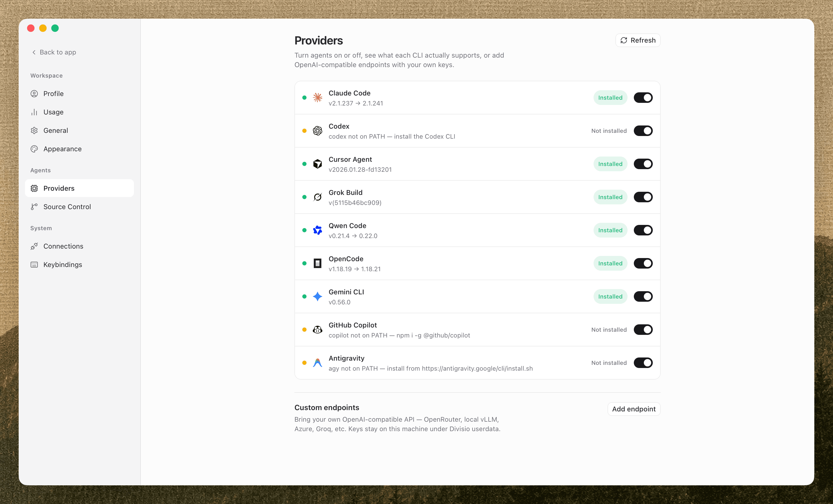This screenshot has height=504, width=833.
Task: Click the circular arrows Refresh icon
Action: [x=624, y=40]
